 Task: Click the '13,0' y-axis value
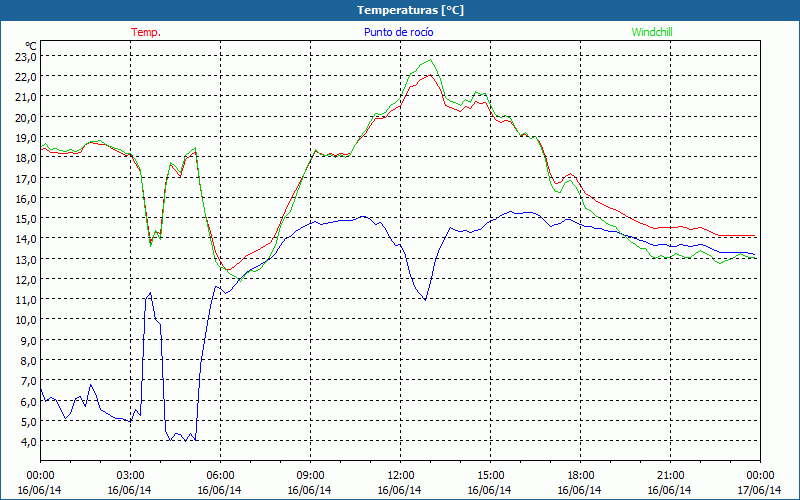point(26,259)
